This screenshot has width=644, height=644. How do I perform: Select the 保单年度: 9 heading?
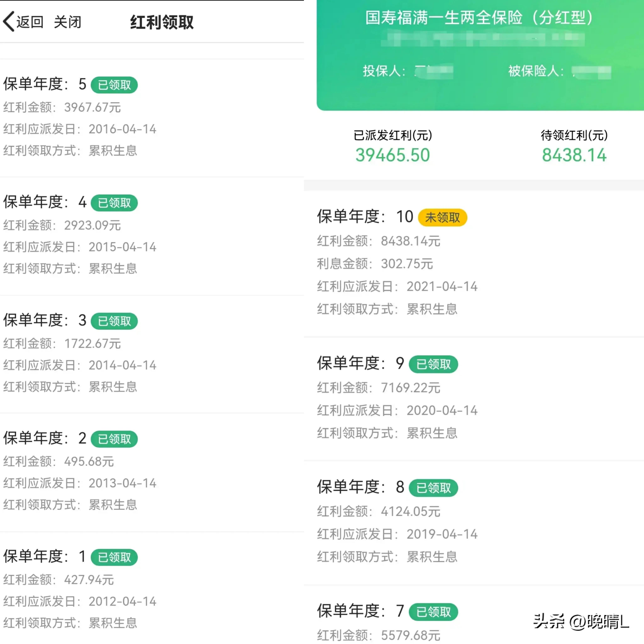tap(361, 363)
